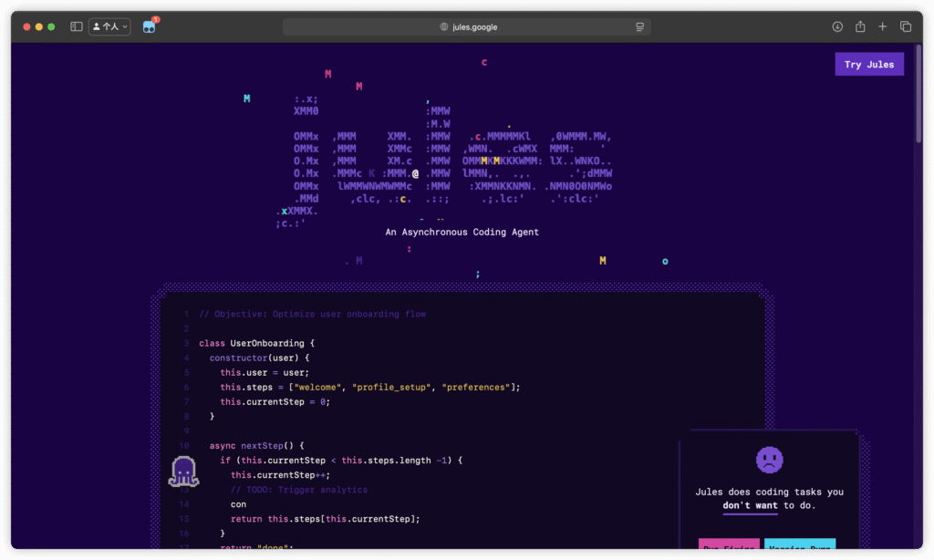Click the "this.steps" array assignment line
This screenshot has height=560, width=934.
[370, 388]
